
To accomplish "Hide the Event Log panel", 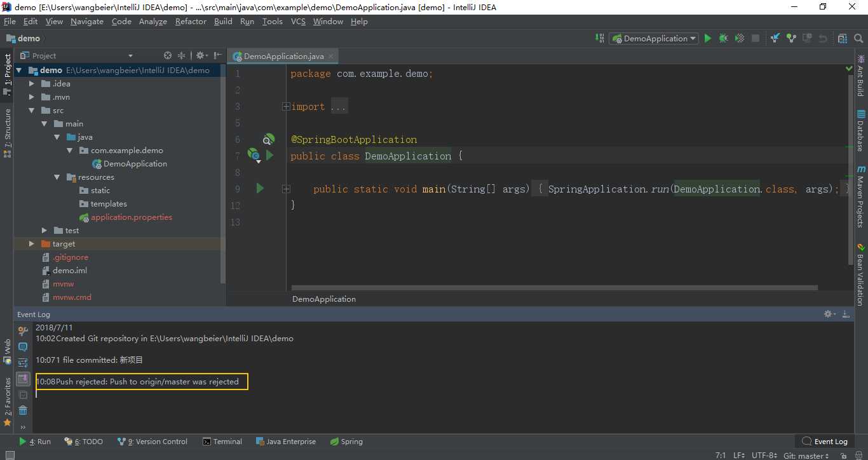I will [x=846, y=315].
